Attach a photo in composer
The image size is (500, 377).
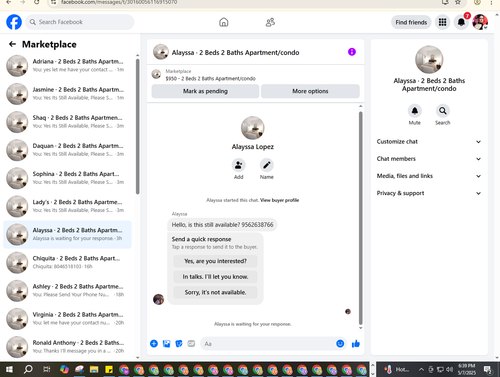(166, 344)
